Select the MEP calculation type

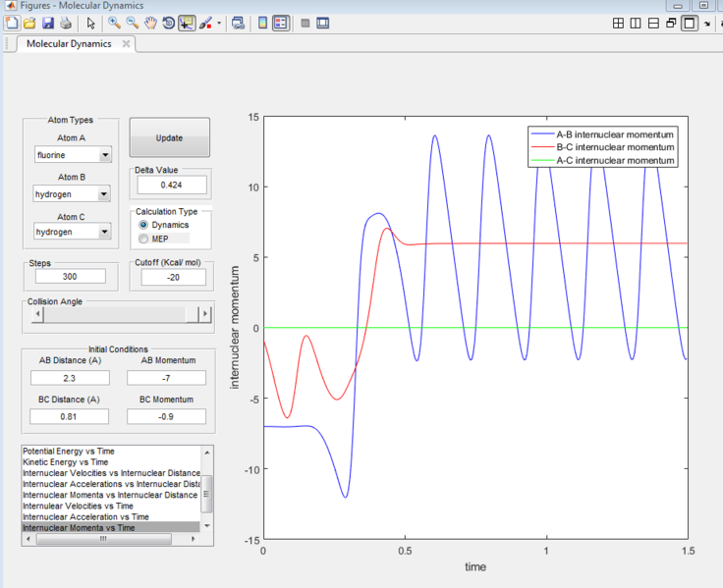point(144,238)
